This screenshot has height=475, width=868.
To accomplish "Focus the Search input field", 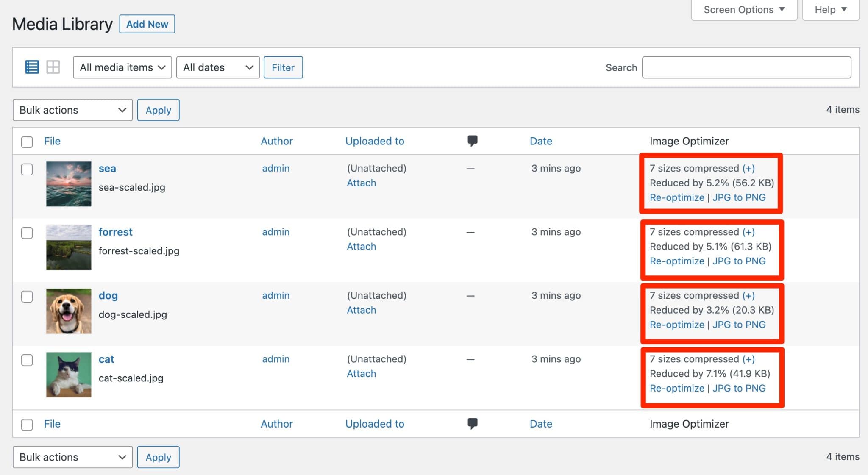I will click(746, 67).
